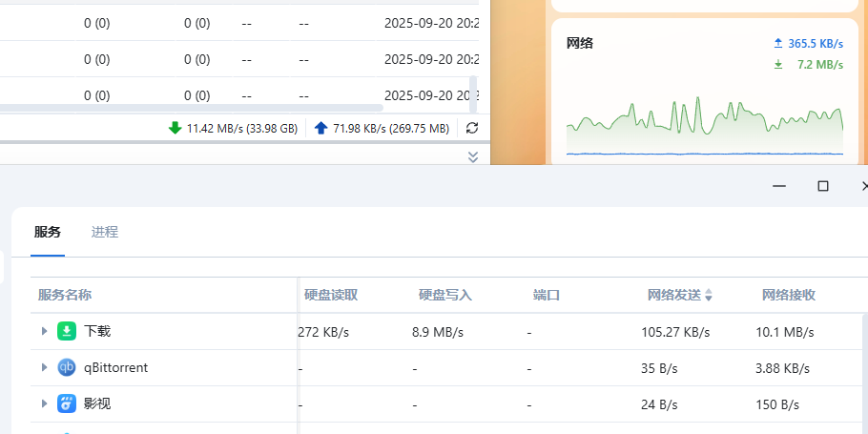The width and height of the screenshot is (868, 434).
Task: Sort by the 端口 column header
Action: coord(547,295)
